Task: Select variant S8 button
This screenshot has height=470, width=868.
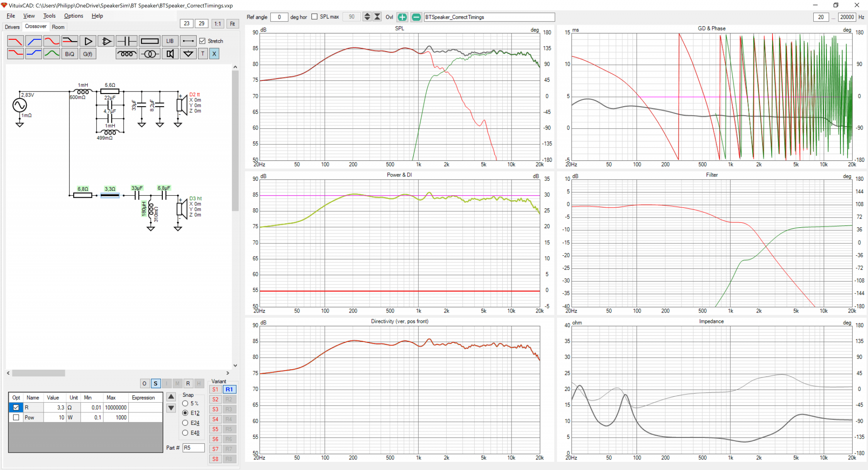Action: pos(215,459)
